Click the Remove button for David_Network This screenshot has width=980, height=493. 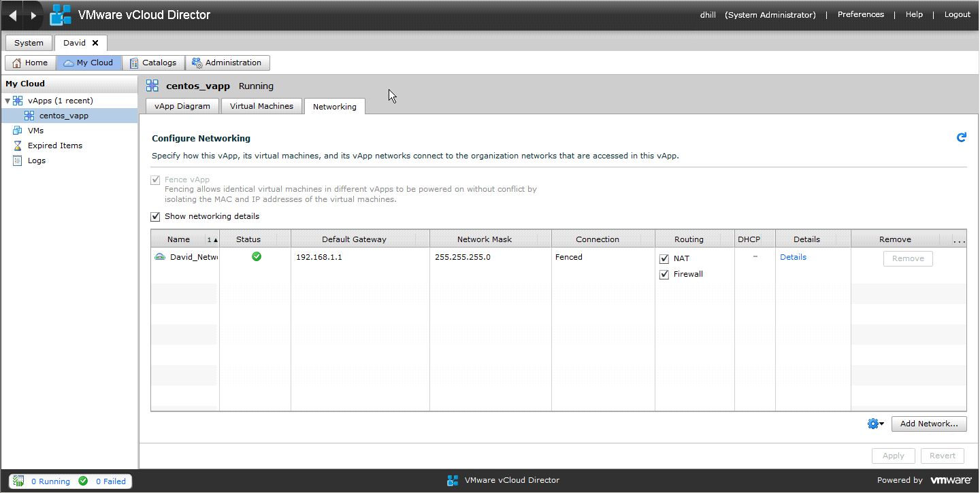(x=908, y=258)
